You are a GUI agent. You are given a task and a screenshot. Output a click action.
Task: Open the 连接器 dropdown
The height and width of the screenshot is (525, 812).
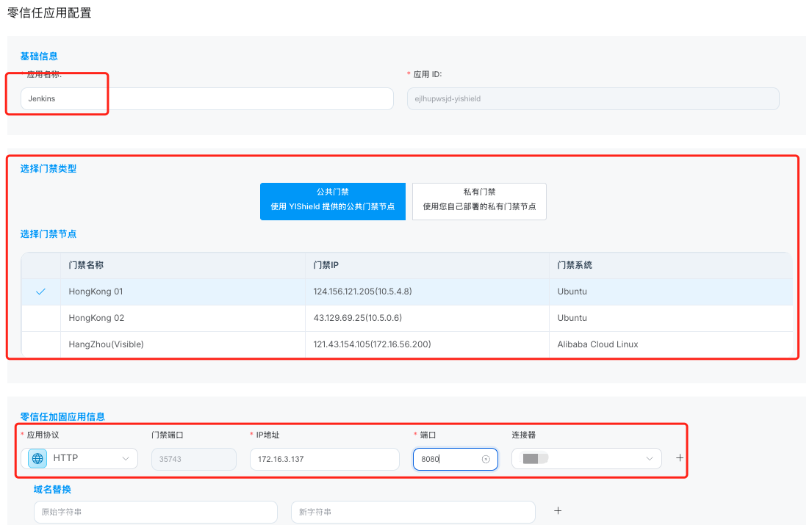click(x=586, y=459)
